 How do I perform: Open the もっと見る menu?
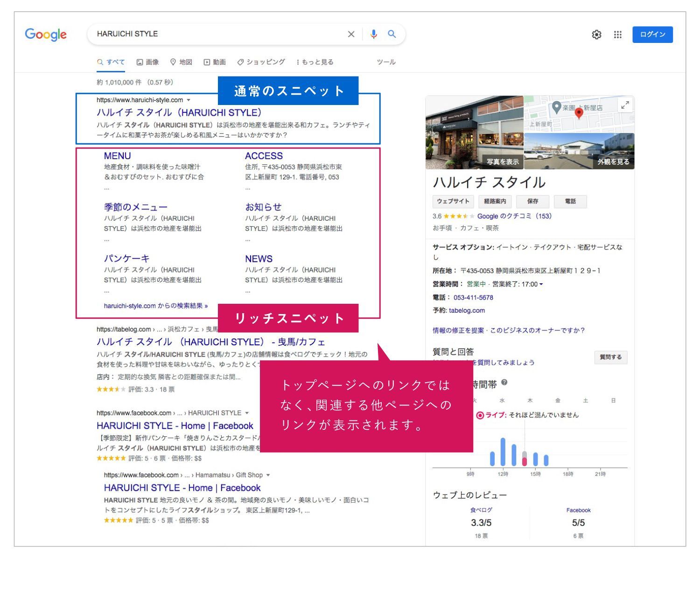[315, 62]
